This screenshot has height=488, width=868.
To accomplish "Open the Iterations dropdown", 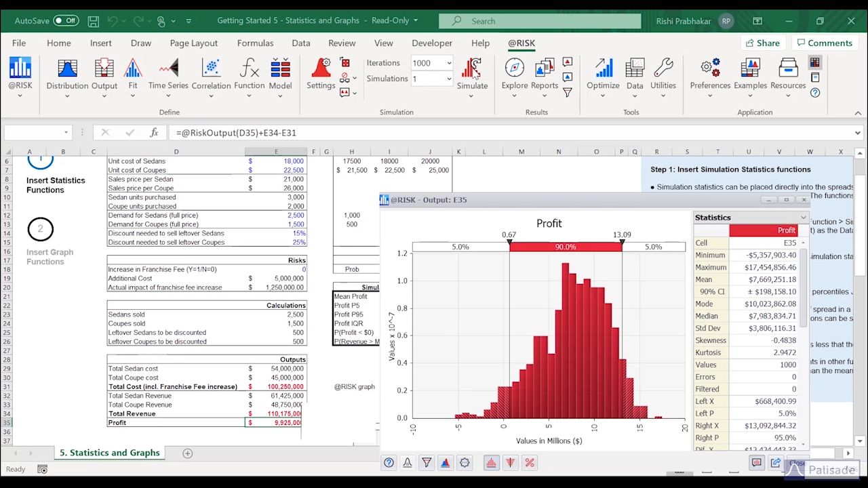I will tap(448, 63).
